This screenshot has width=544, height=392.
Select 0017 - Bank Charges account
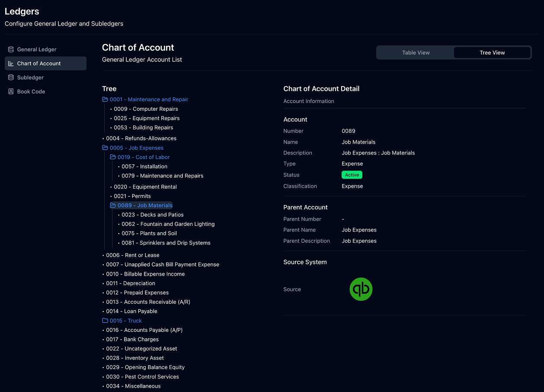click(x=132, y=339)
